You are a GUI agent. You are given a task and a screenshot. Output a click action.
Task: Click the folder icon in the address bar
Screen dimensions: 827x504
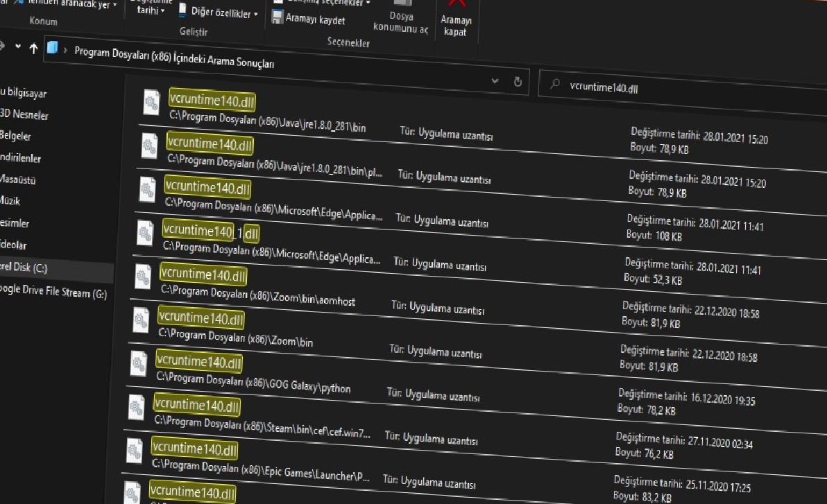pyautogui.click(x=52, y=48)
